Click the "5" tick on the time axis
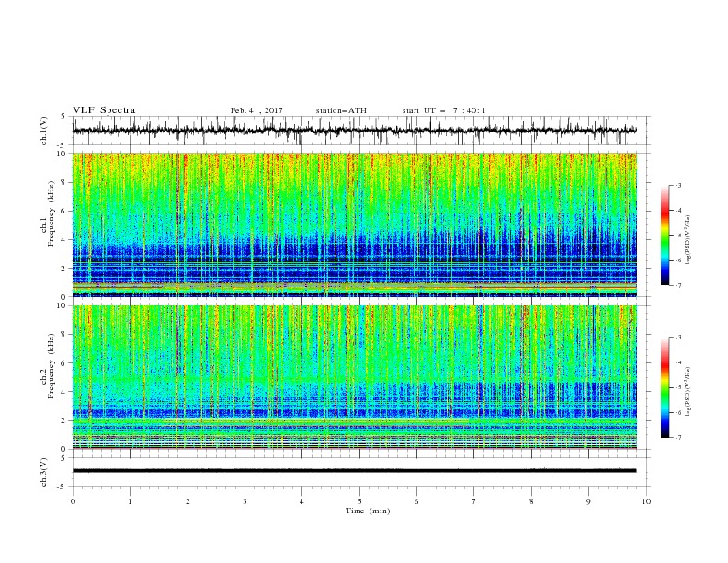This screenshot has width=728, height=563. coord(359,501)
